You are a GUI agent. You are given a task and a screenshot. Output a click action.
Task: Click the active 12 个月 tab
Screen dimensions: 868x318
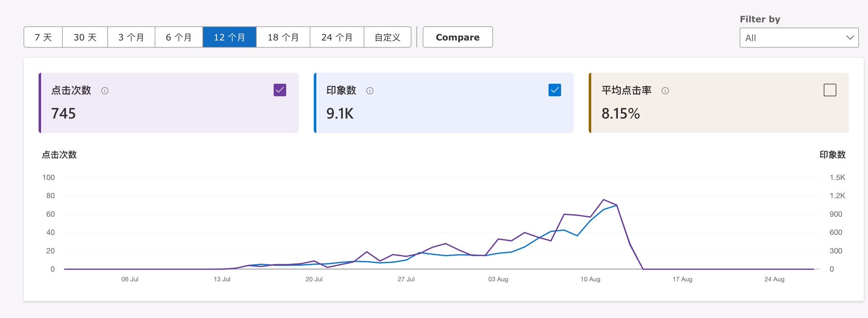pyautogui.click(x=229, y=37)
